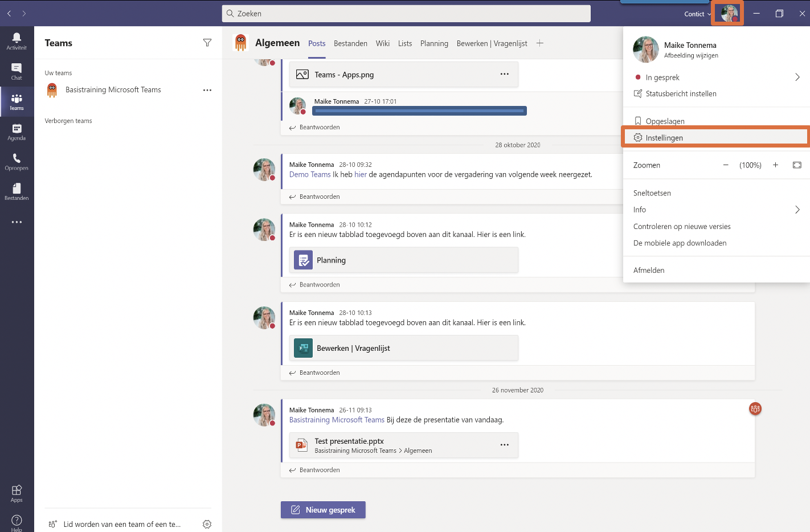Click the blue highlighted bar in the 27-10 message
The width and height of the screenshot is (810, 532).
[x=419, y=111]
